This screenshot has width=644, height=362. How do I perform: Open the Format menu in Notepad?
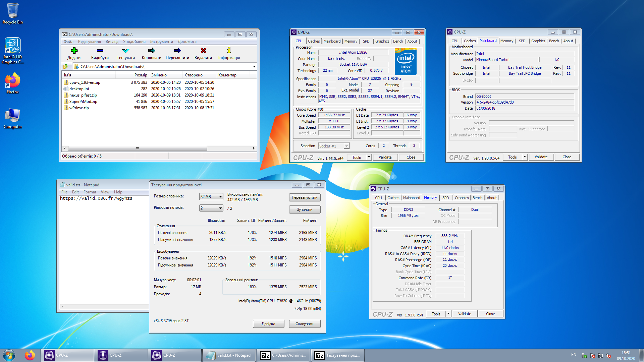pyautogui.click(x=90, y=192)
